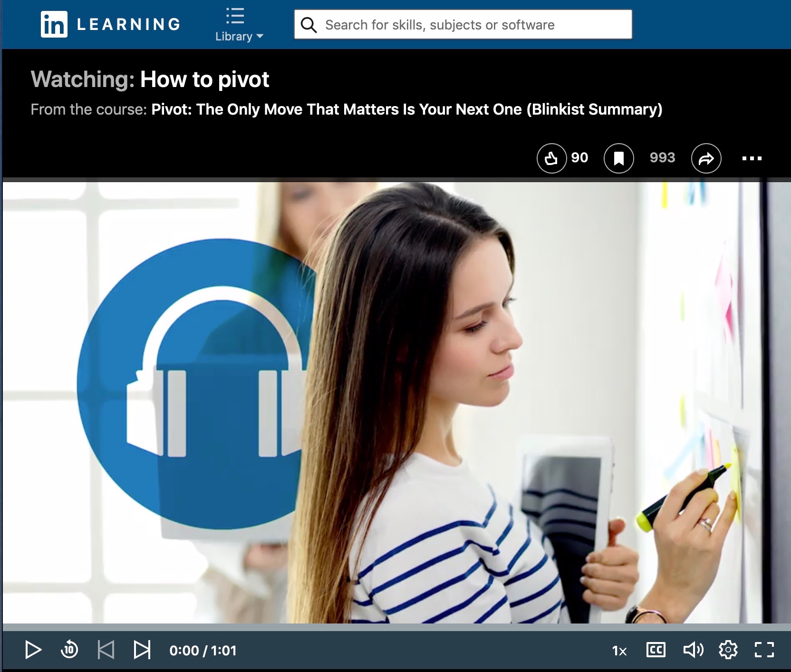Viewport: 791px width, 672px height.
Task: Change the 1x playback speed
Action: (x=619, y=650)
